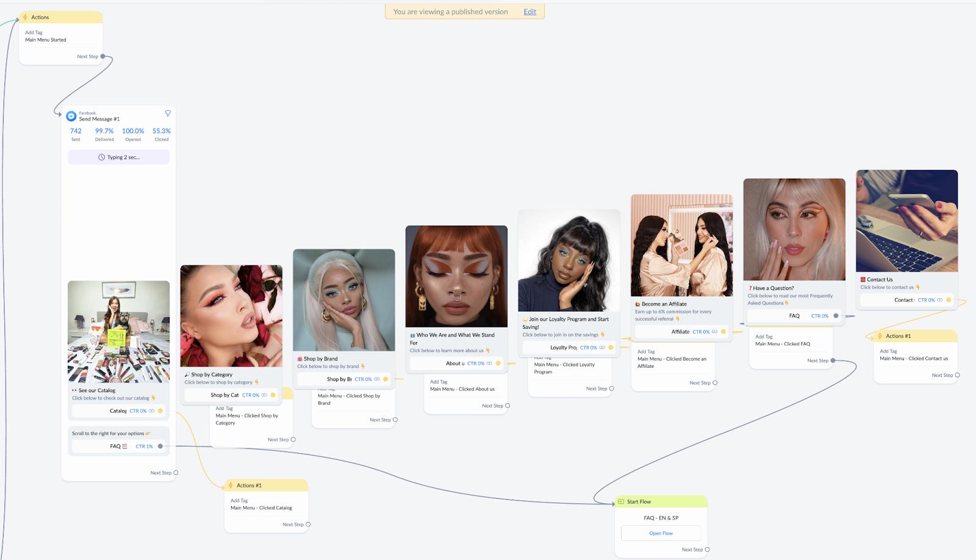
Task: Click the Catalog button on the first card
Action: click(x=118, y=411)
